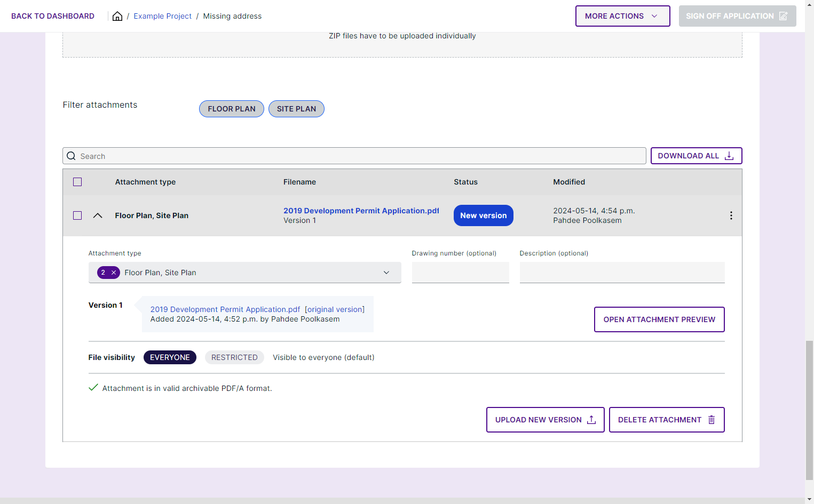This screenshot has width=814, height=504.
Task: Clear attachment types with the X in the purple badge
Action: click(114, 273)
